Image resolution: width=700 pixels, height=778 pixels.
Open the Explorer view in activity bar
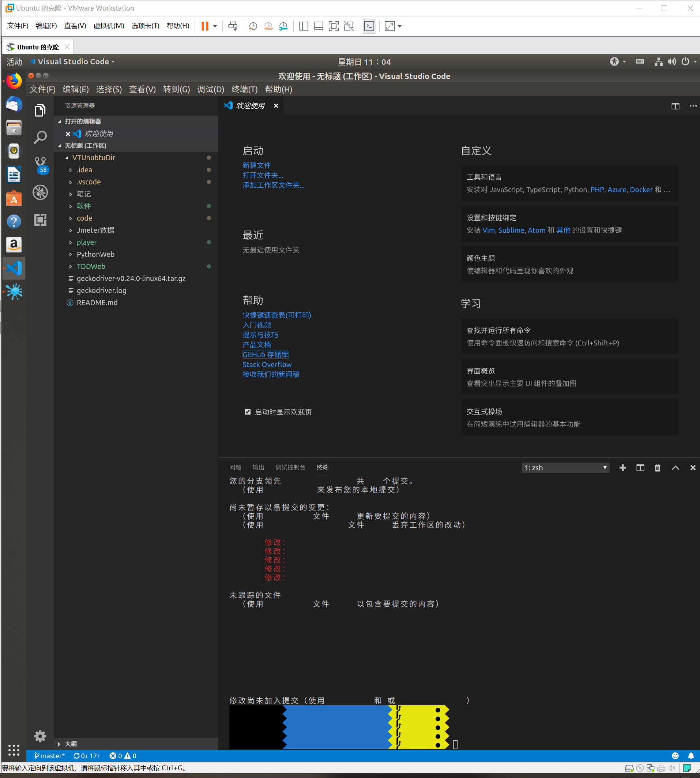click(40, 110)
